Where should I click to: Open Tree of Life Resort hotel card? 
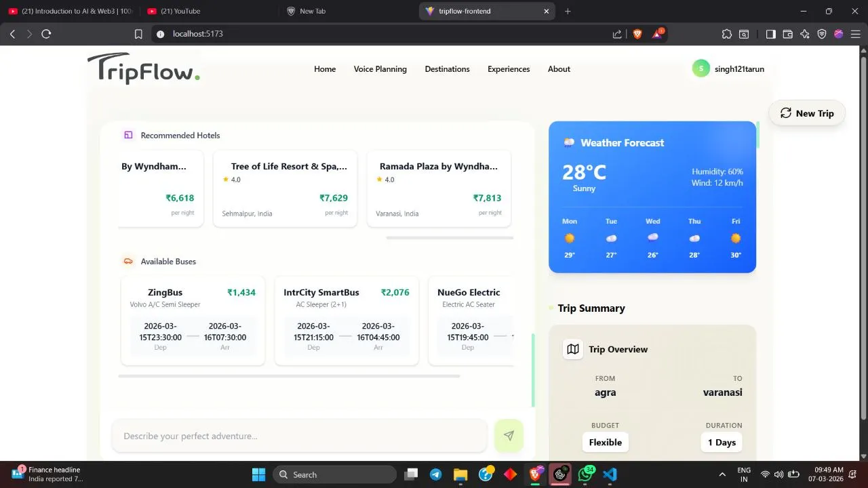point(285,188)
